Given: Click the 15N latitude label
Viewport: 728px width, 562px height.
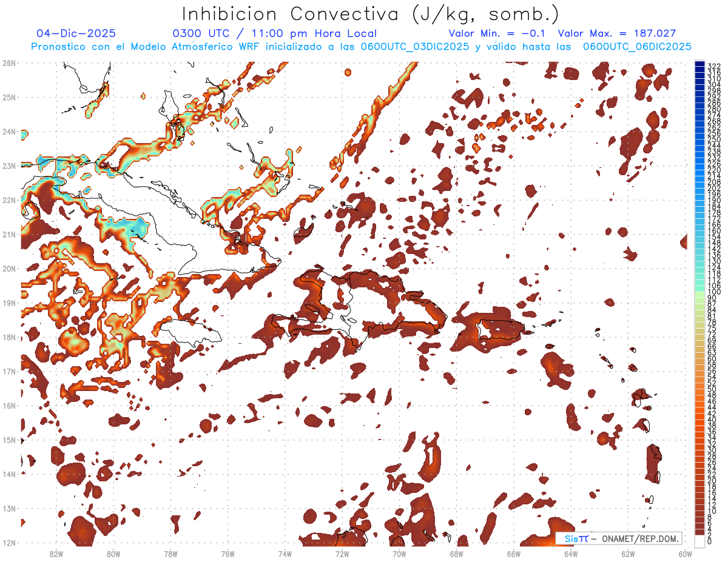Looking at the screenshot, I should pos(9,440).
